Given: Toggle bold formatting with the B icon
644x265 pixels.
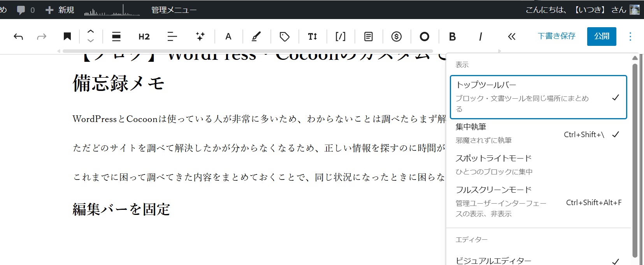Looking at the screenshot, I should coord(452,37).
